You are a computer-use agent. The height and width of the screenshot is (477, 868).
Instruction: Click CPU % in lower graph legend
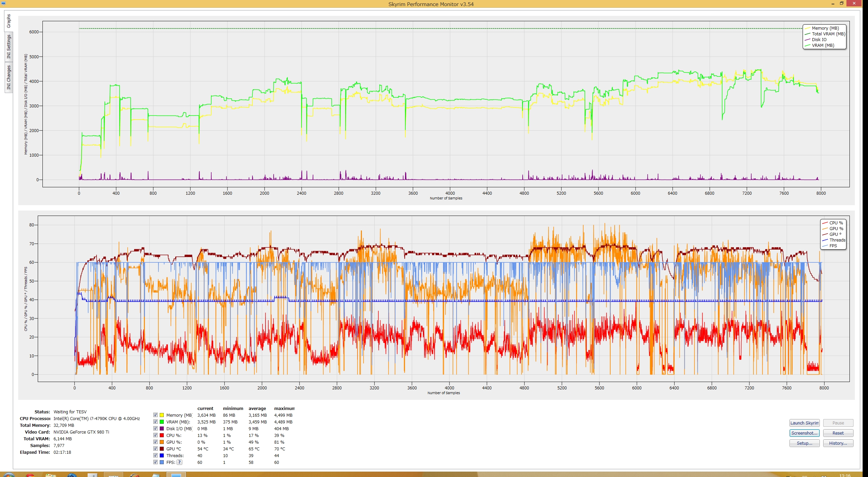836,223
